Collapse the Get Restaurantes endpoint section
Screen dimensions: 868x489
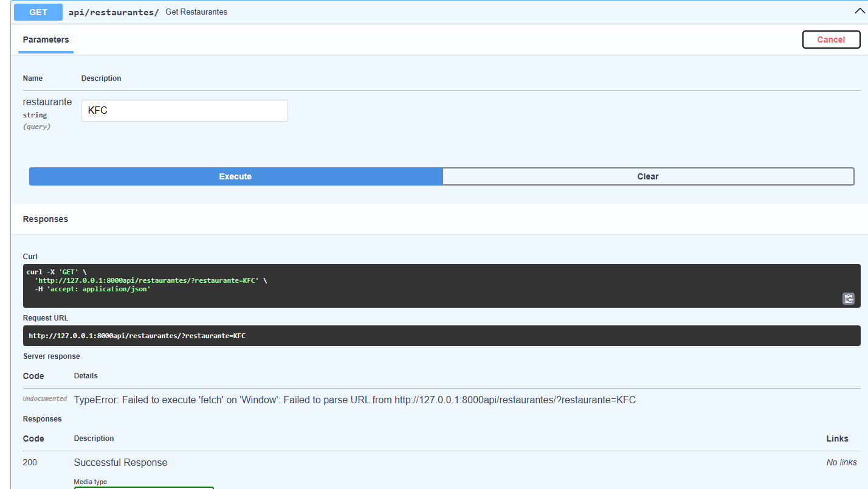pyautogui.click(x=860, y=12)
